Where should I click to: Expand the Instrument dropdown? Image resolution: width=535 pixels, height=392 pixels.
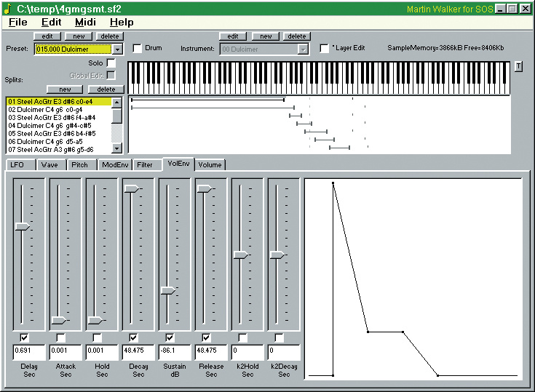[x=304, y=49]
